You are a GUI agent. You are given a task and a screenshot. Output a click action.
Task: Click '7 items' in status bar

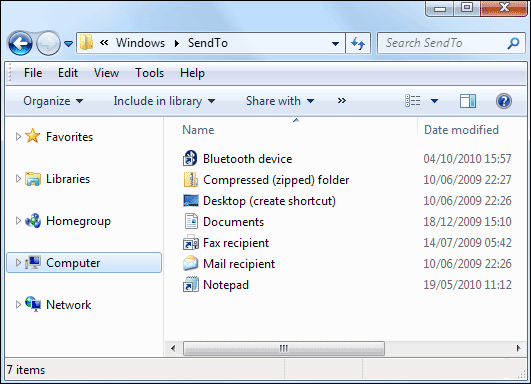click(x=26, y=370)
